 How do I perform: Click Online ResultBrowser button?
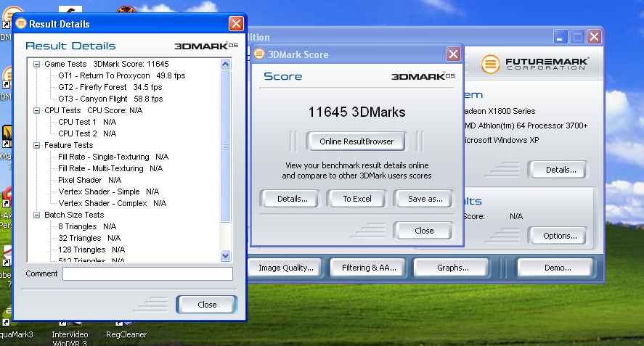tap(356, 141)
